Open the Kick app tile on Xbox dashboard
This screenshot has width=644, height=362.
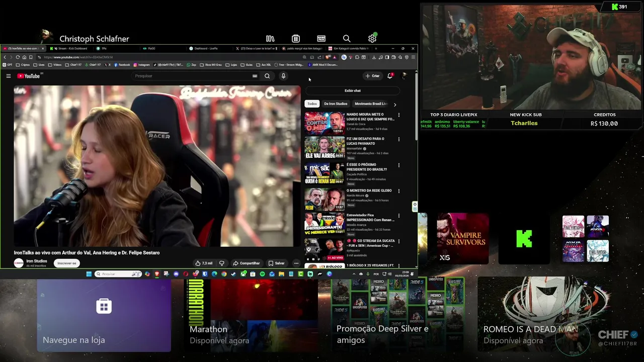(x=524, y=239)
